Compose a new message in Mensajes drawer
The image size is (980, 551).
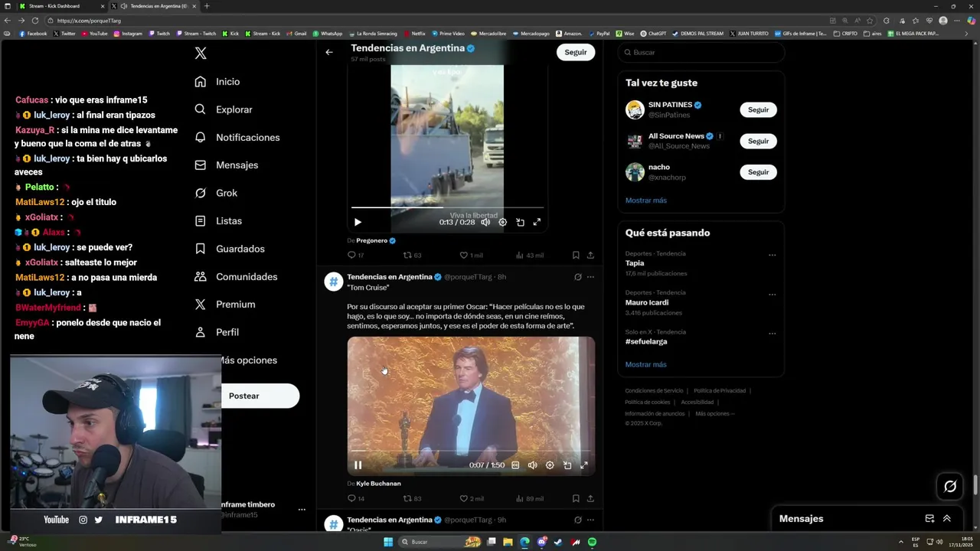pyautogui.click(x=929, y=518)
